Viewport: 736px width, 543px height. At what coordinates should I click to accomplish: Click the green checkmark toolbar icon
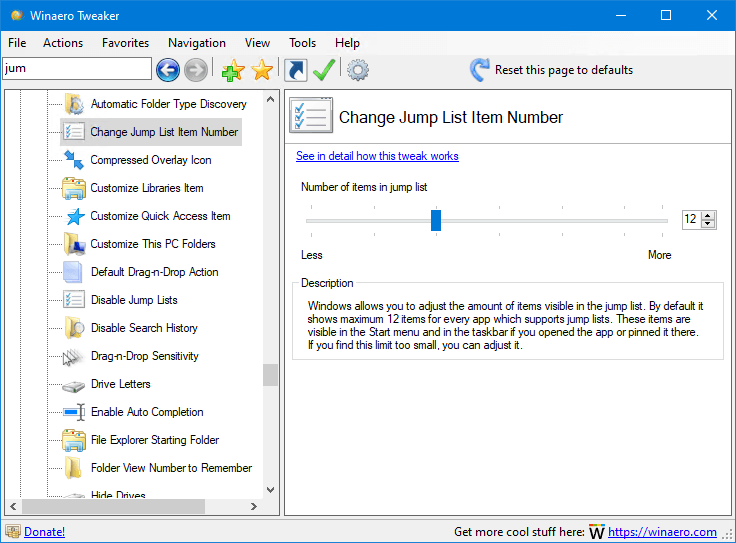coord(324,70)
